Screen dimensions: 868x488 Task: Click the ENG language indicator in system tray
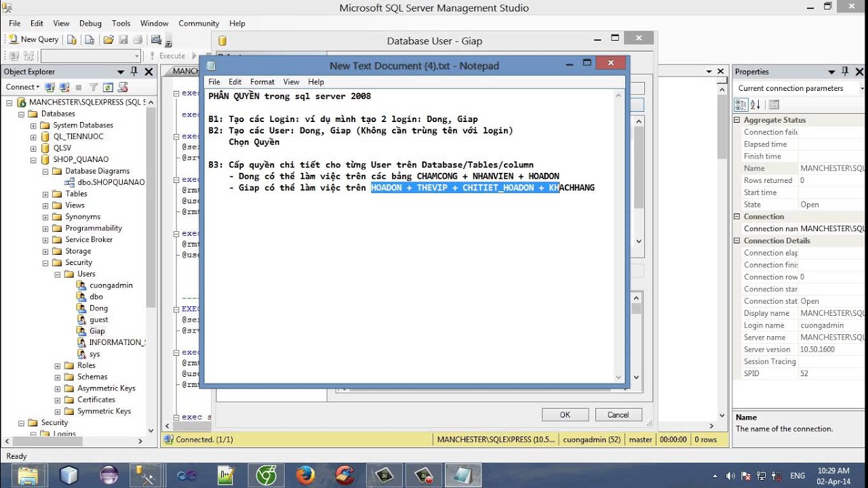click(x=797, y=476)
